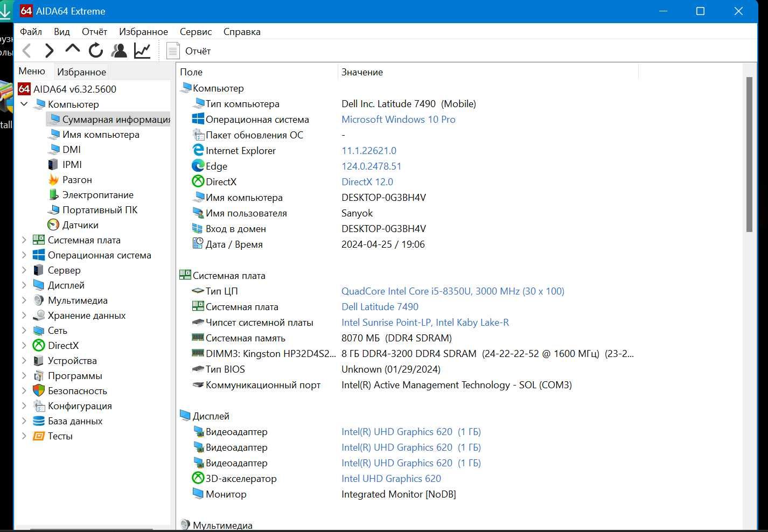Open the QuadCore Intel Core i5-8350U link
768x532 pixels.
453,291
